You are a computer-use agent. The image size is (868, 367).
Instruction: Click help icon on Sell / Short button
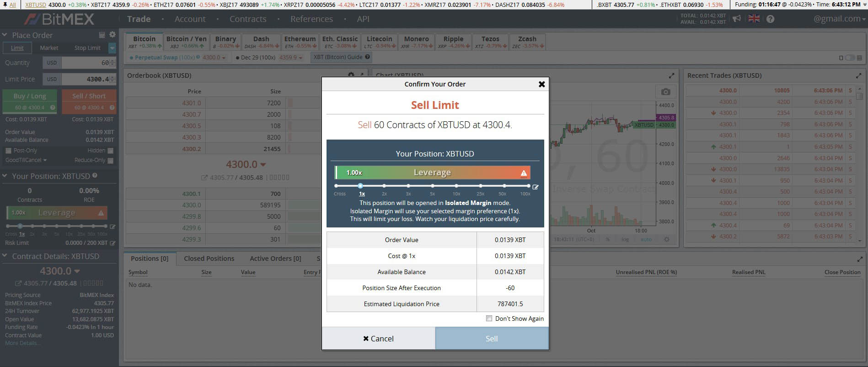(112, 108)
